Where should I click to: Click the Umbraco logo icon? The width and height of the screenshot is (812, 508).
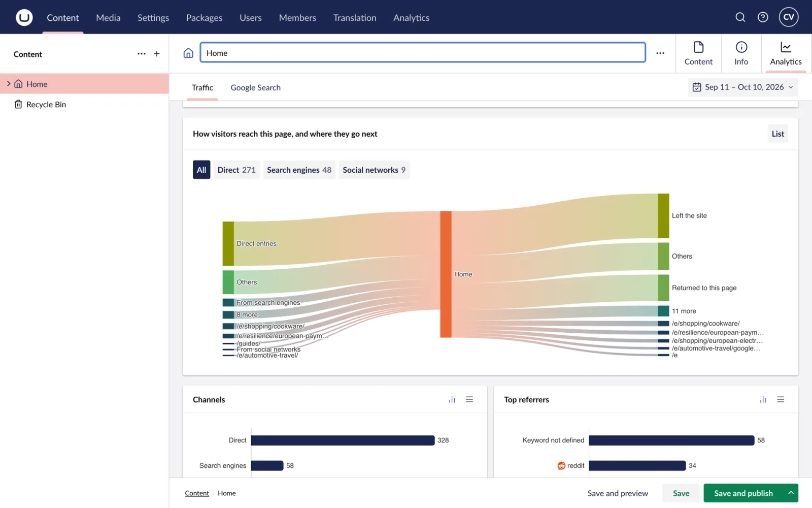click(24, 17)
